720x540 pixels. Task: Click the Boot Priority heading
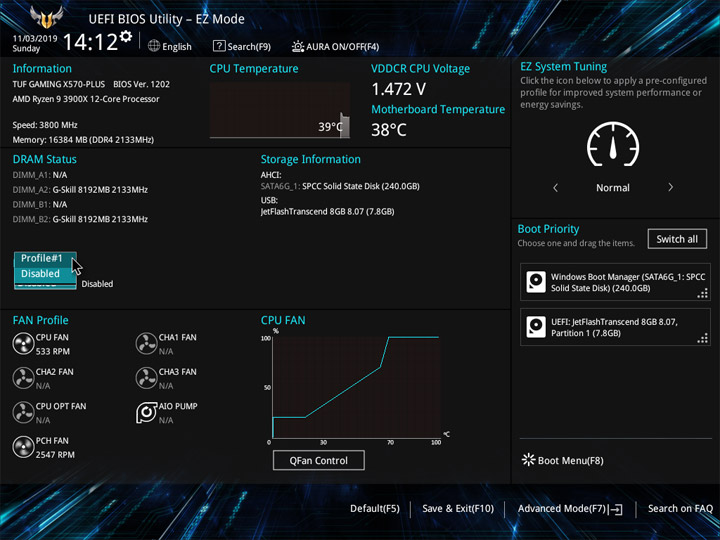(x=548, y=229)
